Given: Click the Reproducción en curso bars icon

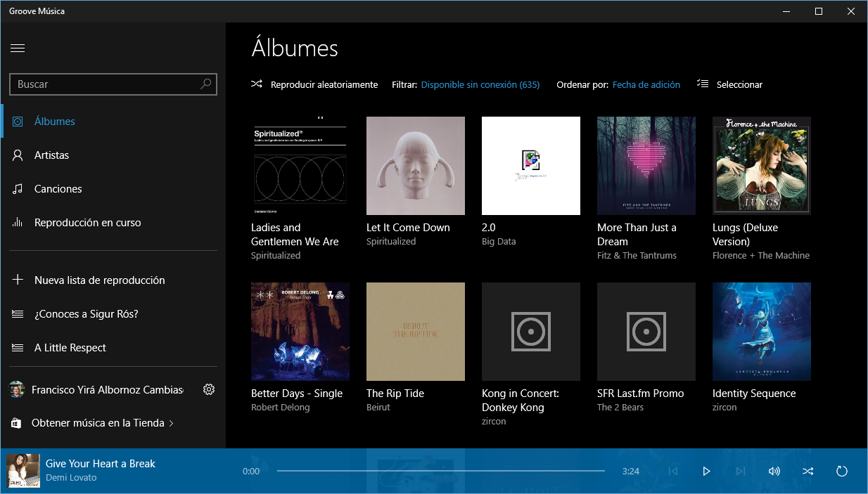Looking at the screenshot, I should (18, 223).
